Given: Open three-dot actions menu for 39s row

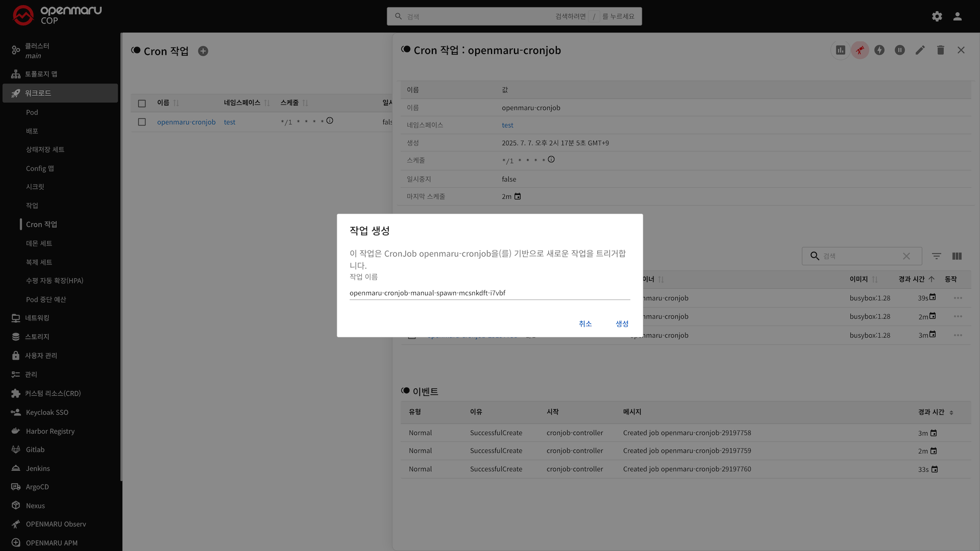Looking at the screenshot, I should tap(958, 298).
